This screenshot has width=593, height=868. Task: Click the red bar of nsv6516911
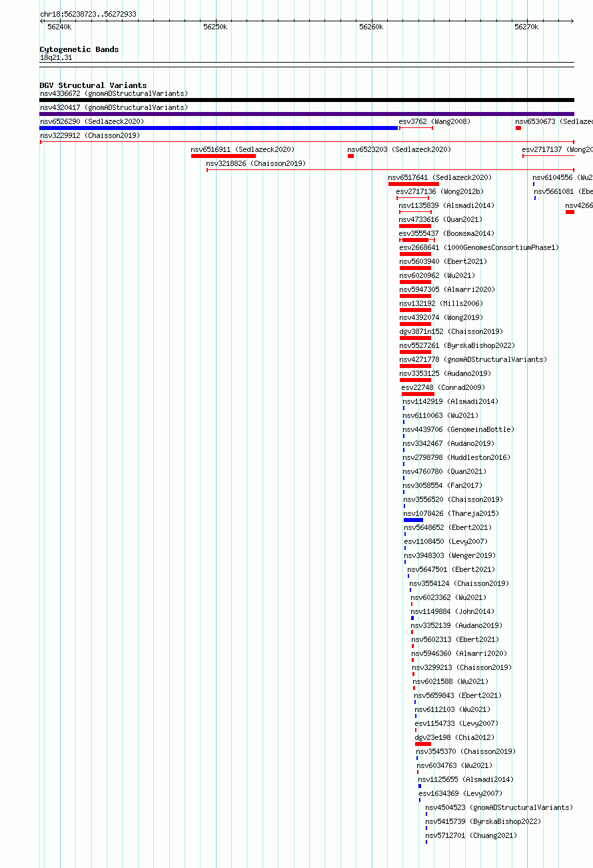point(223,156)
